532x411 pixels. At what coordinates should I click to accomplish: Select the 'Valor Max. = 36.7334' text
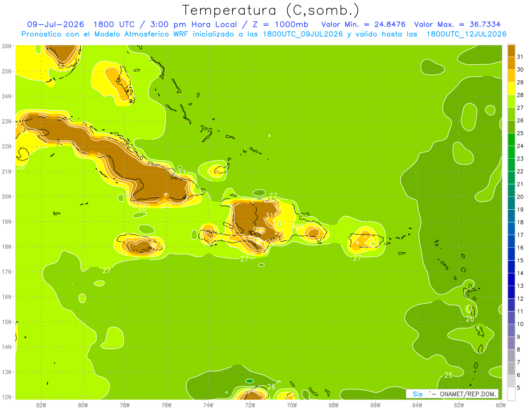coord(458,24)
